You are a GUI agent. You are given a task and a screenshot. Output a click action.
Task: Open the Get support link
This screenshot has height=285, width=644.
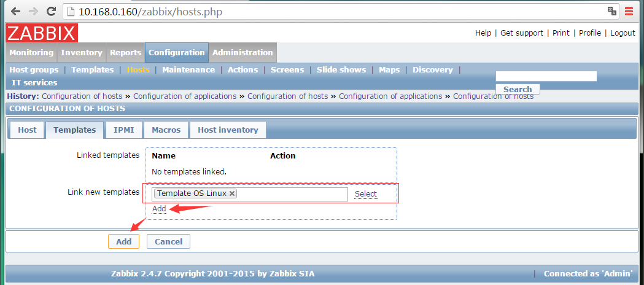point(522,33)
